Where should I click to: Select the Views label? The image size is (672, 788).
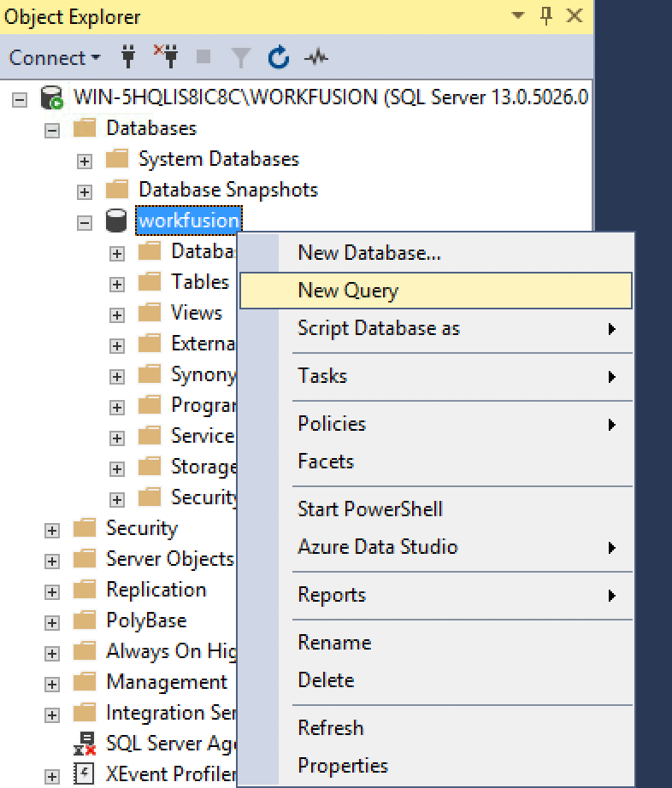pyautogui.click(x=197, y=312)
